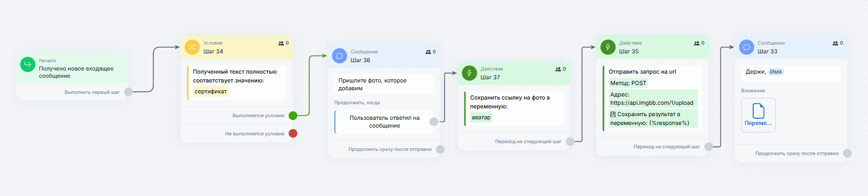This screenshot has height=196, width=868.
Task: Click the аватар variable tag
Action: click(x=481, y=118)
